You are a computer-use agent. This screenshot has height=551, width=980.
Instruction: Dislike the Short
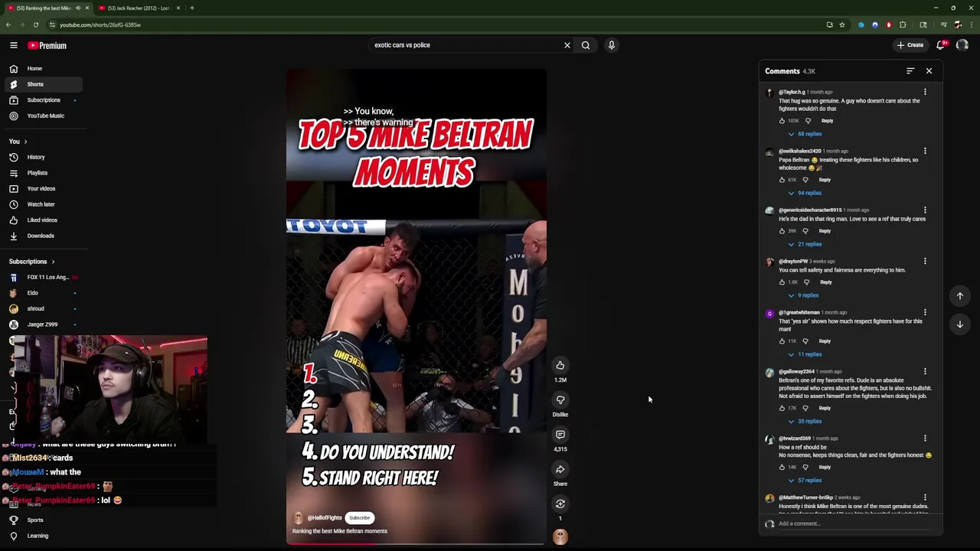(560, 399)
